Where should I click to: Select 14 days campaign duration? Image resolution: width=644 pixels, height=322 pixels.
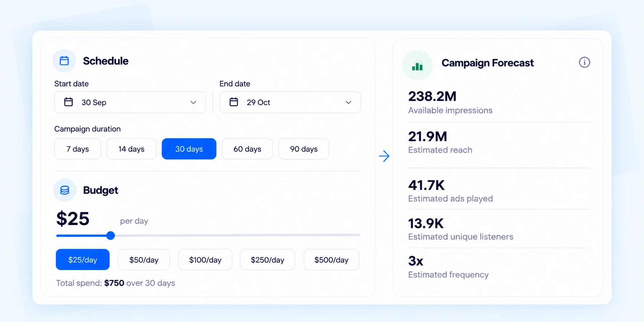coord(131,149)
